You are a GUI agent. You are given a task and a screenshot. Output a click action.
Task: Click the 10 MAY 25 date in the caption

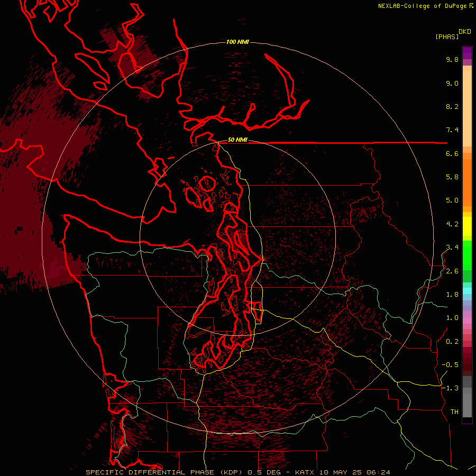[341, 472]
